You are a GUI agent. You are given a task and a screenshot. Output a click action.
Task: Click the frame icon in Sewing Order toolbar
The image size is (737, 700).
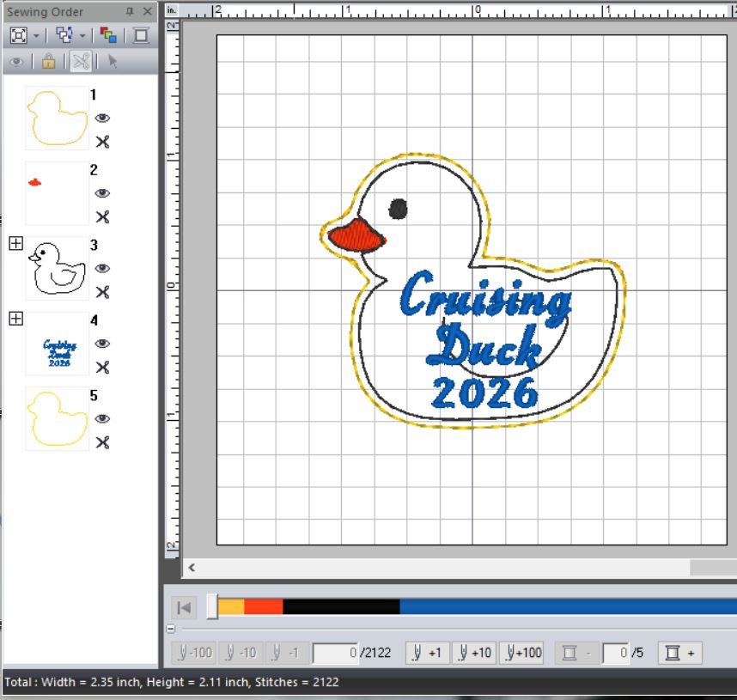coord(141,35)
